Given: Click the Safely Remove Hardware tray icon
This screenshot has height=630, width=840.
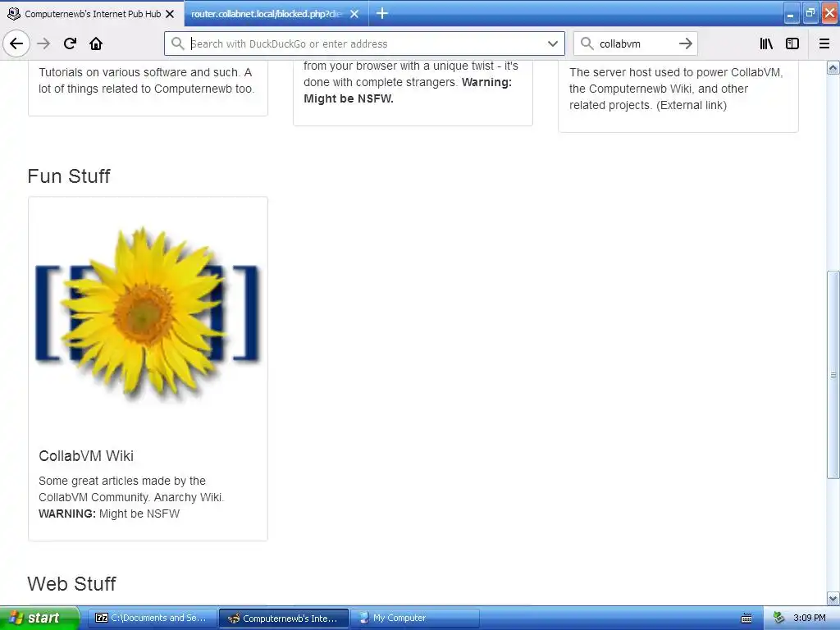Looking at the screenshot, I should (778, 618).
